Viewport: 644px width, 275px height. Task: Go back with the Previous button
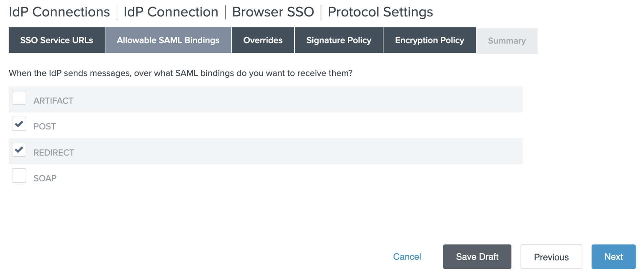coord(551,257)
